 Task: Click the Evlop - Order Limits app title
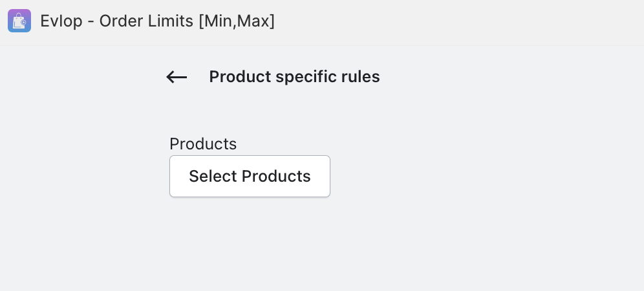pos(157,21)
